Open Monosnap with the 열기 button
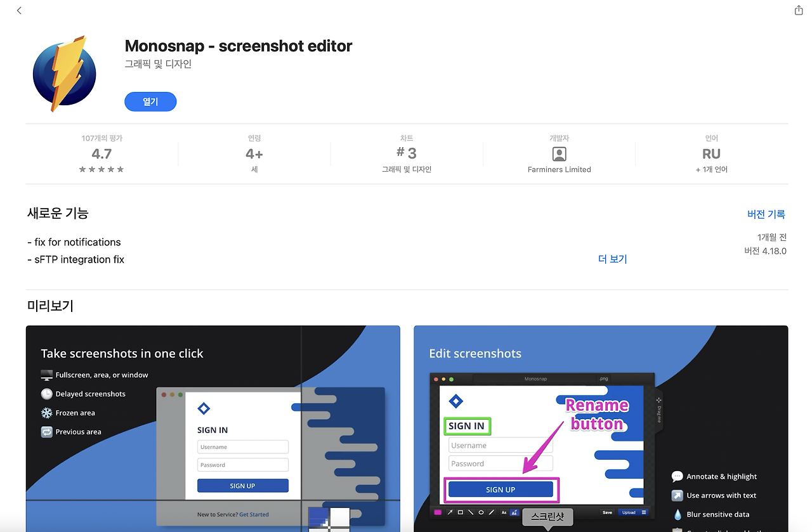 [150, 101]
